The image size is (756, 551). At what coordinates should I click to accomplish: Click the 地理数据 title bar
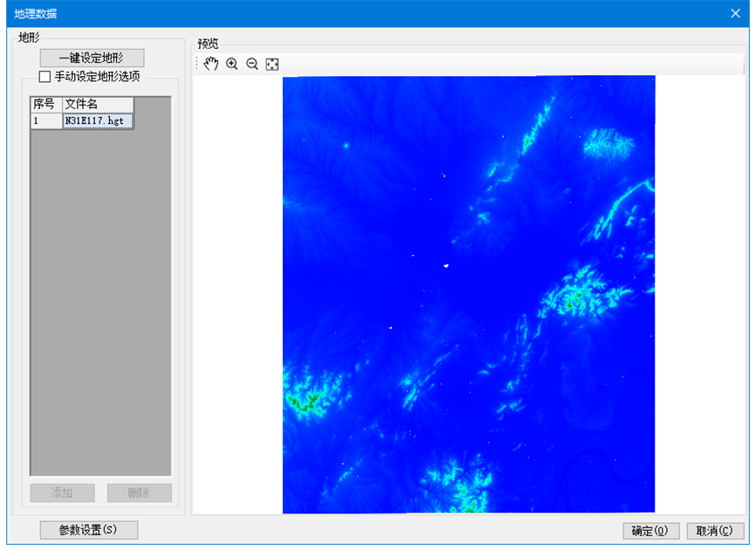349,13
